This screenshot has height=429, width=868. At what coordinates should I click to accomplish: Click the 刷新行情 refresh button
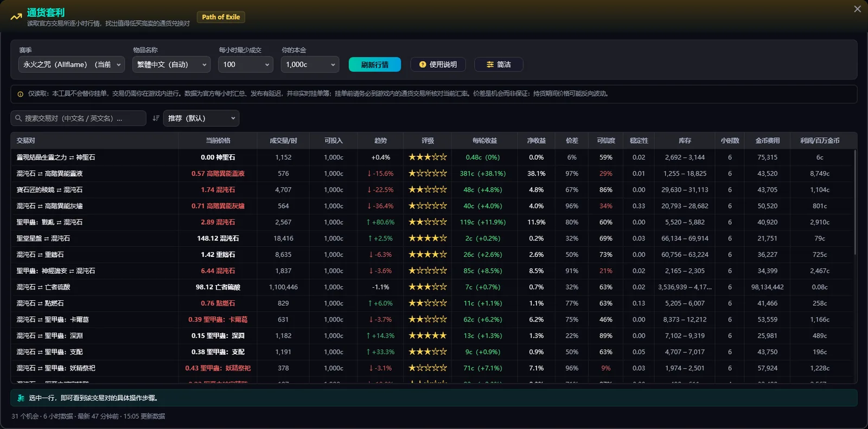(x=375, y=65)
